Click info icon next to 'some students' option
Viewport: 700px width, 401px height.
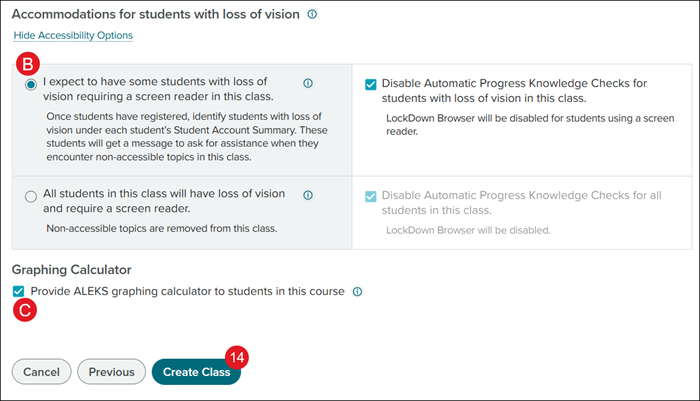(308, 84)
